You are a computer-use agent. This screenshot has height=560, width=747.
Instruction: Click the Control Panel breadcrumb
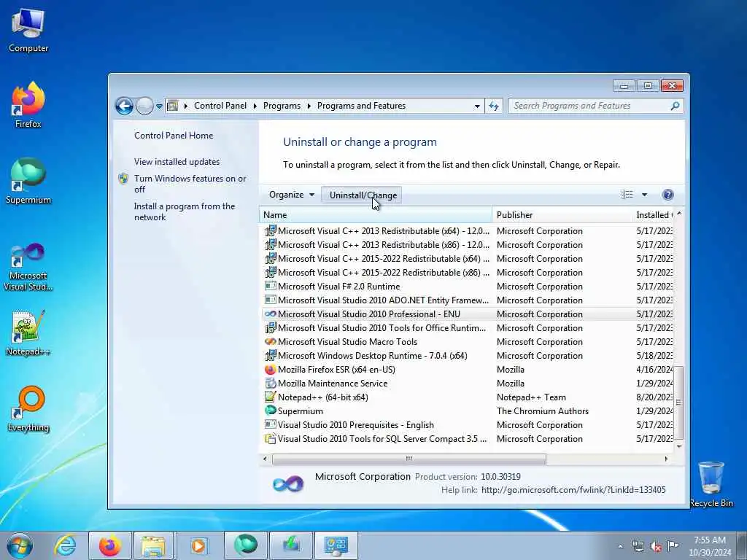click(220, 106)
